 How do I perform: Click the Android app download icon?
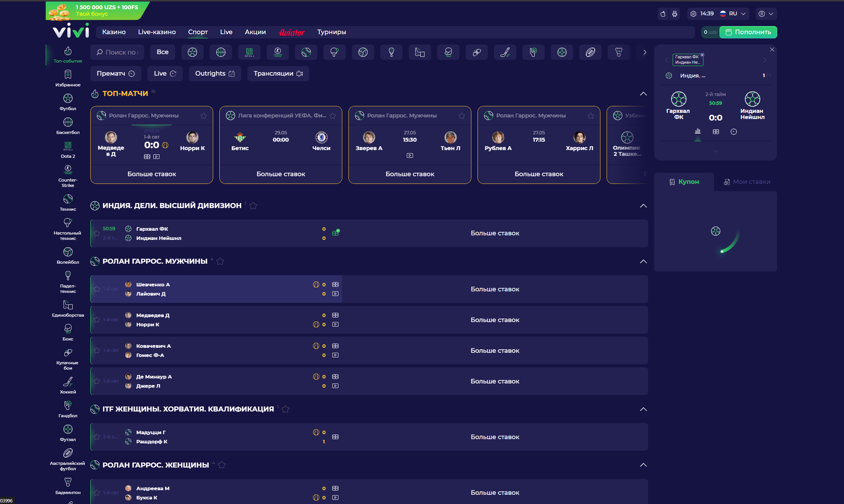coord(675,14)
